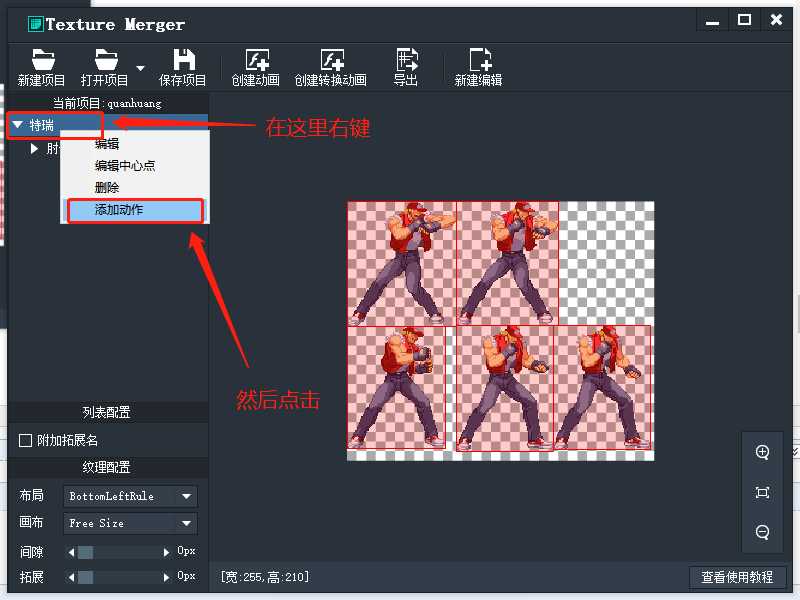Collapse the 特瑞 tree node triangle

coord(17,124)
